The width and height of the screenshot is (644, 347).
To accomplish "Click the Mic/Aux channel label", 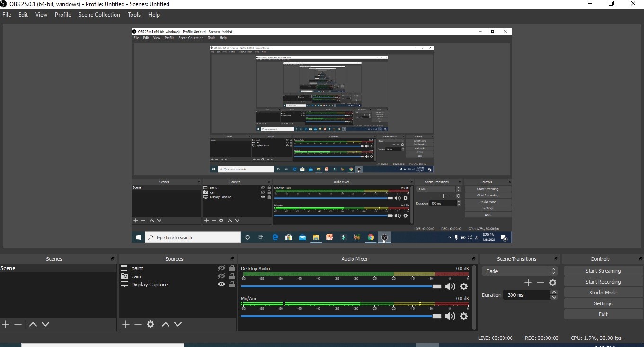I will (x=249, y=299).
